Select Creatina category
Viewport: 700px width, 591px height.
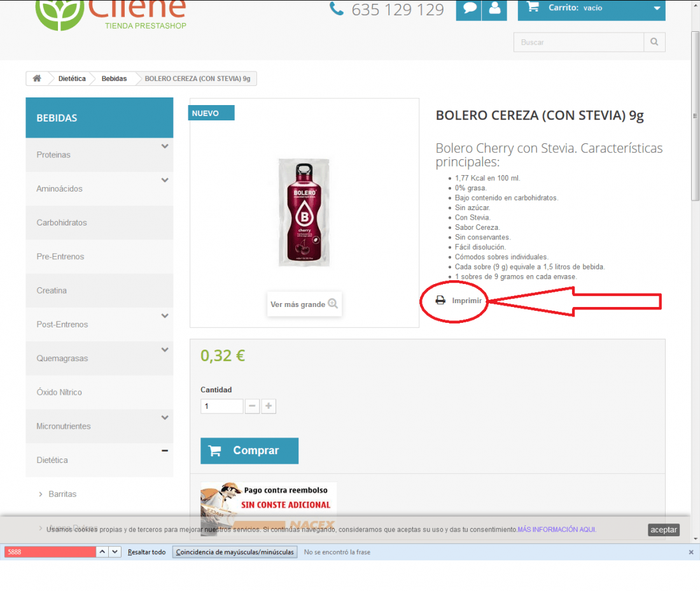[52, 290]
